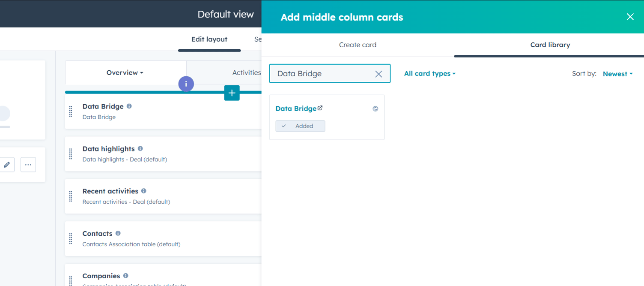Show info tooltip for Contacts

point(118,233)
